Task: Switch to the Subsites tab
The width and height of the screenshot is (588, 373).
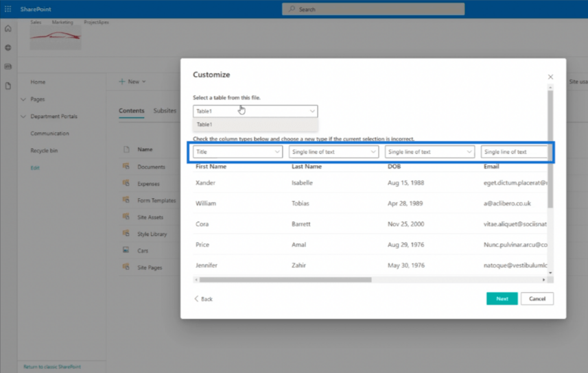Action: (165, 110)
